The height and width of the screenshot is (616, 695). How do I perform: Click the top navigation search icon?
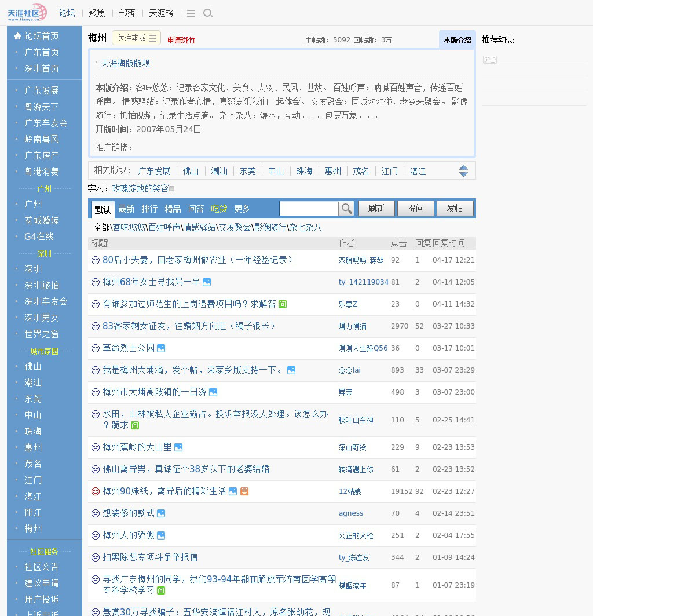coord(208,13)
